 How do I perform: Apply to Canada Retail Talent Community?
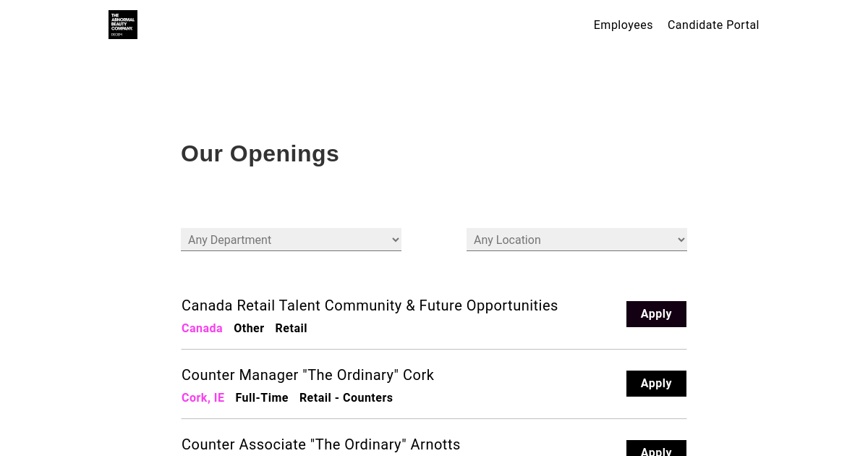pyautogui.click(x=656, y=314)
